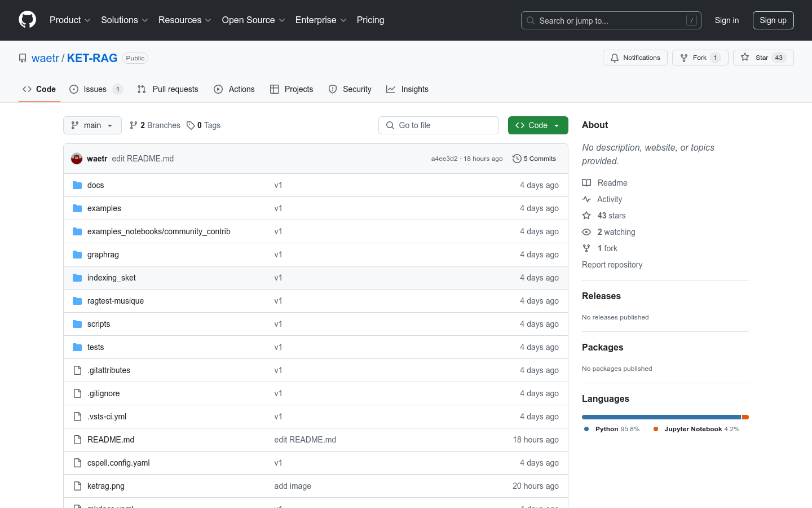Open the green Code dropdown button
The height and width of the screenshot is (508, 812).
[538, 125]
